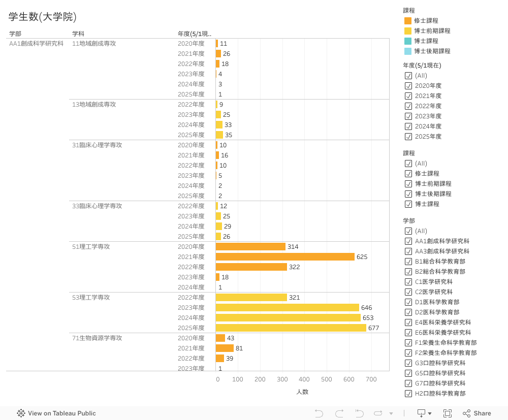Click the Undo arrow icon
Screen dimensions: 508x420
coord(319,413)
